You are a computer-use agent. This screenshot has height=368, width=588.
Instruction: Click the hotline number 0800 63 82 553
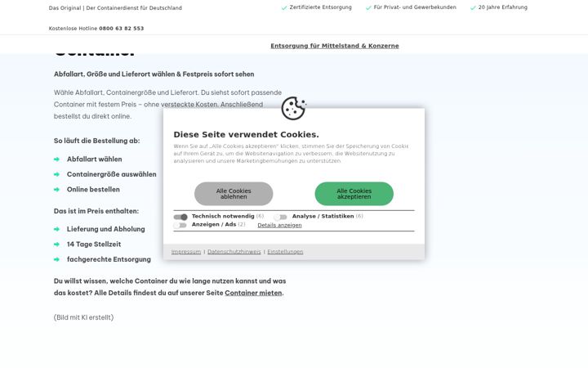tap(122, 29)
